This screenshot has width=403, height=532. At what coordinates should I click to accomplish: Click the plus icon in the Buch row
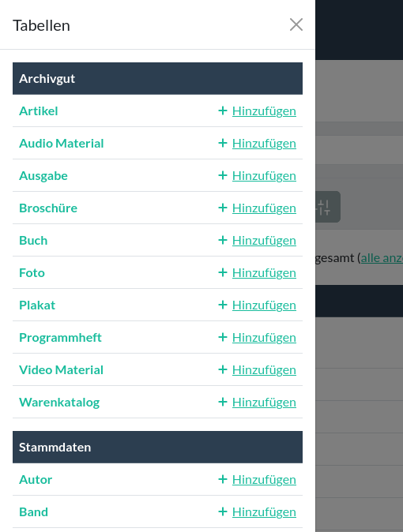coord(223,240)
